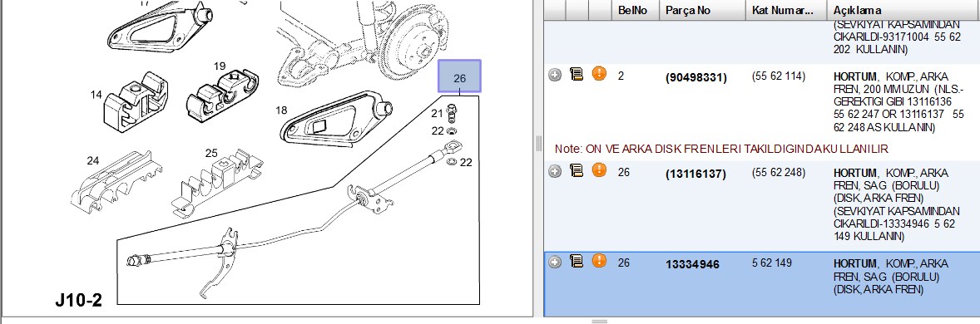The height and width of the screenshot is (324, 980).
Task: Click callout number 19 in the diagram
Action: click(220, 66)
